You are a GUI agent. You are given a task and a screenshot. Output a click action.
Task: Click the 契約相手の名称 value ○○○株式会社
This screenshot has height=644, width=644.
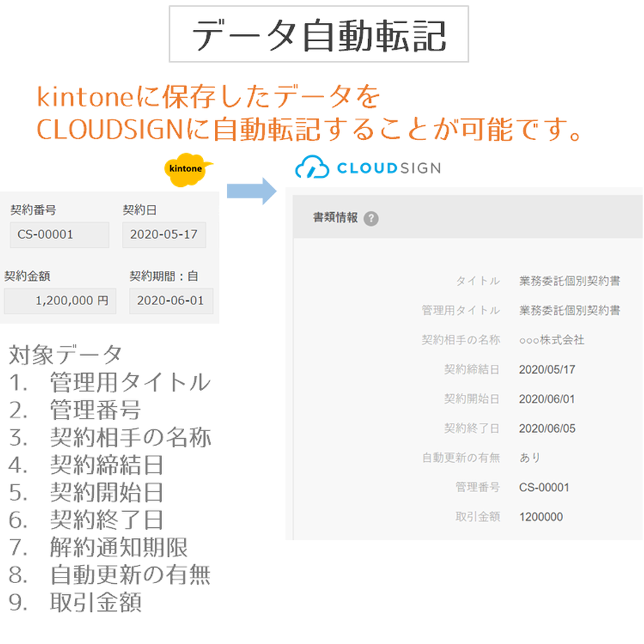click(552, 340)
